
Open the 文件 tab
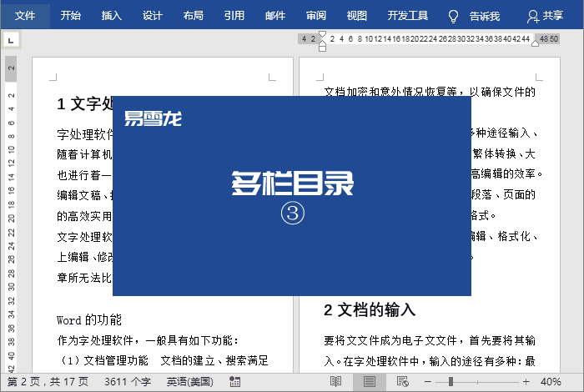pyautogui.click(x=25, y=16)
